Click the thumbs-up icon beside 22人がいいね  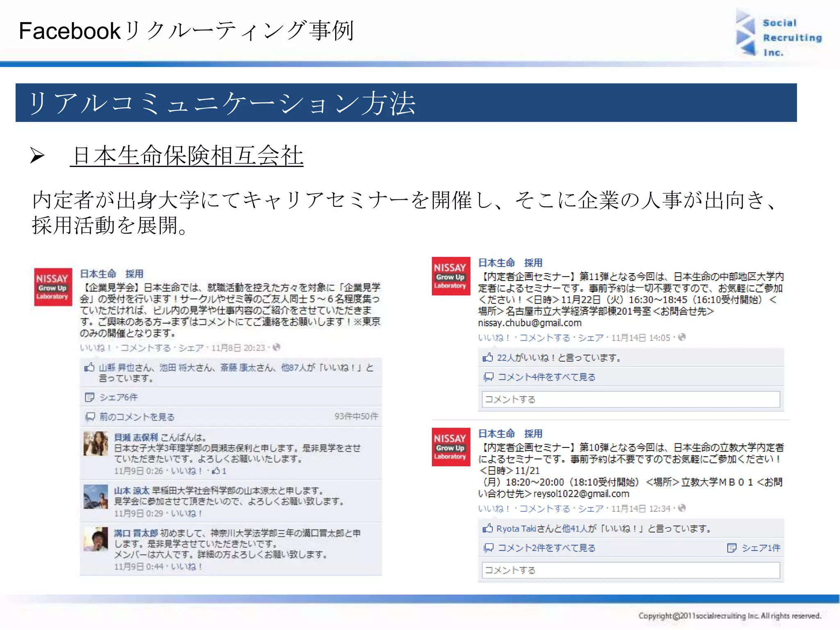click(488, 357)
